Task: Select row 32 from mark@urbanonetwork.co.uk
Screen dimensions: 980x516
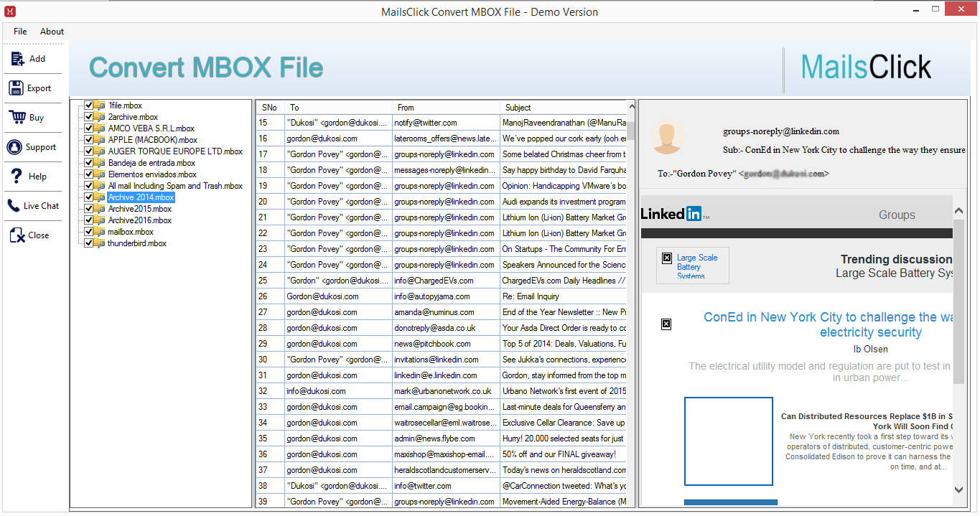Action: [x=441, y=391]
